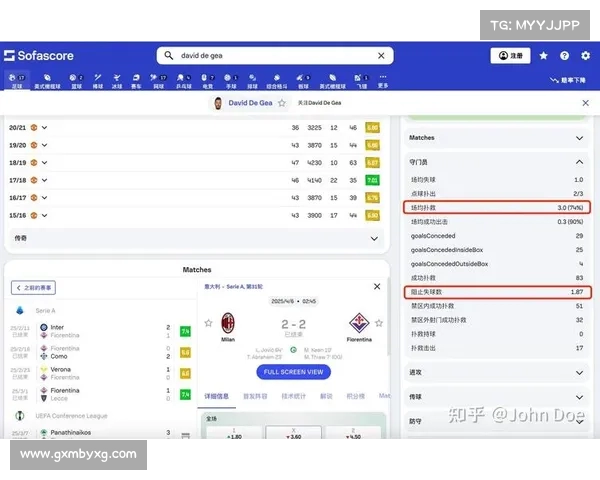Image resolution: width=600 pixels, height=480 pixels.
Task: Click David De Gea's player avatar
Action: pyautogui.click(x=218, y=103)
